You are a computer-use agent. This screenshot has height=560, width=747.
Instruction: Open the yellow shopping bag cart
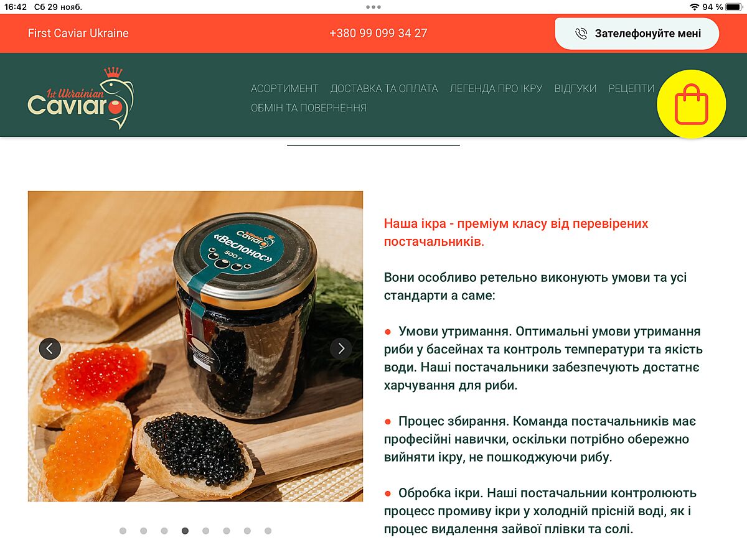[x=692, y=104]
